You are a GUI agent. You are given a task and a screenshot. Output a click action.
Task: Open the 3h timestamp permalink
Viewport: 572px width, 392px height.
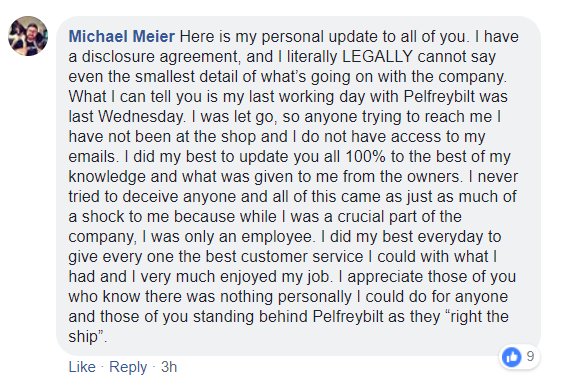(169, 366)
